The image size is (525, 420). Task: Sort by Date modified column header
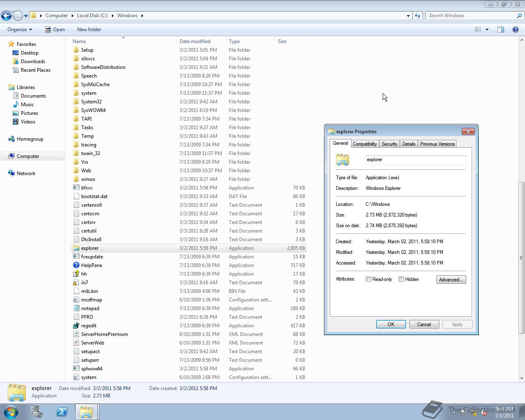[x=201, y=41]
